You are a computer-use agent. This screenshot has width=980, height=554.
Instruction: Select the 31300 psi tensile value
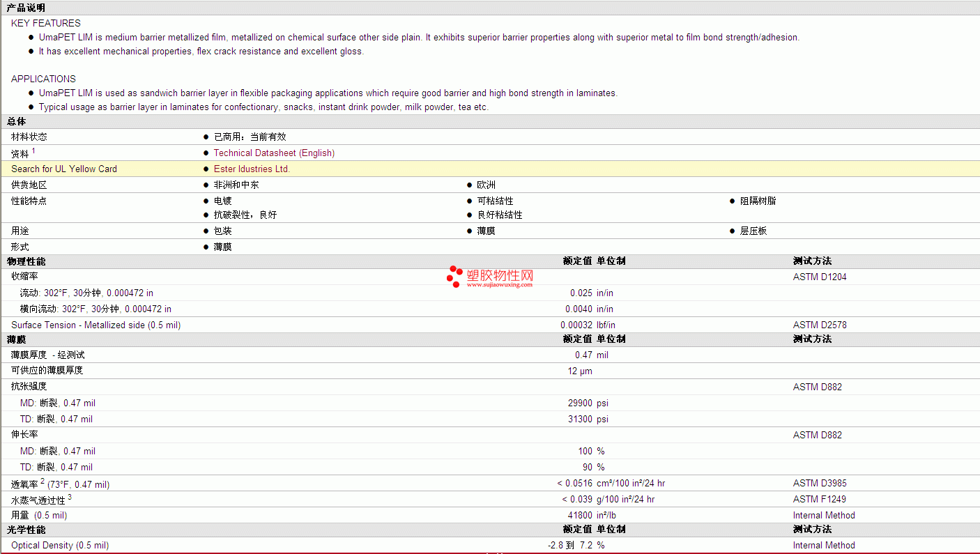click(x=580, y=420)
